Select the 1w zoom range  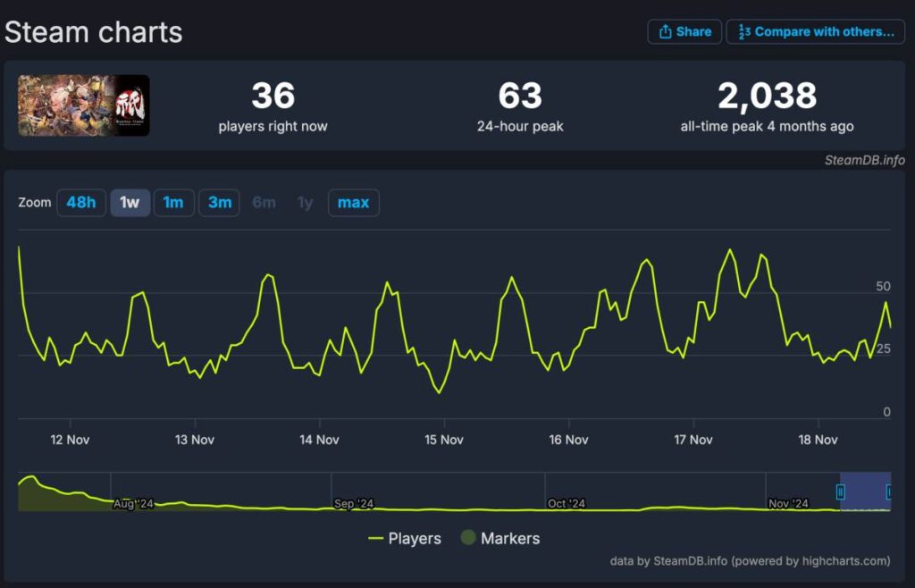click(130, 203)
